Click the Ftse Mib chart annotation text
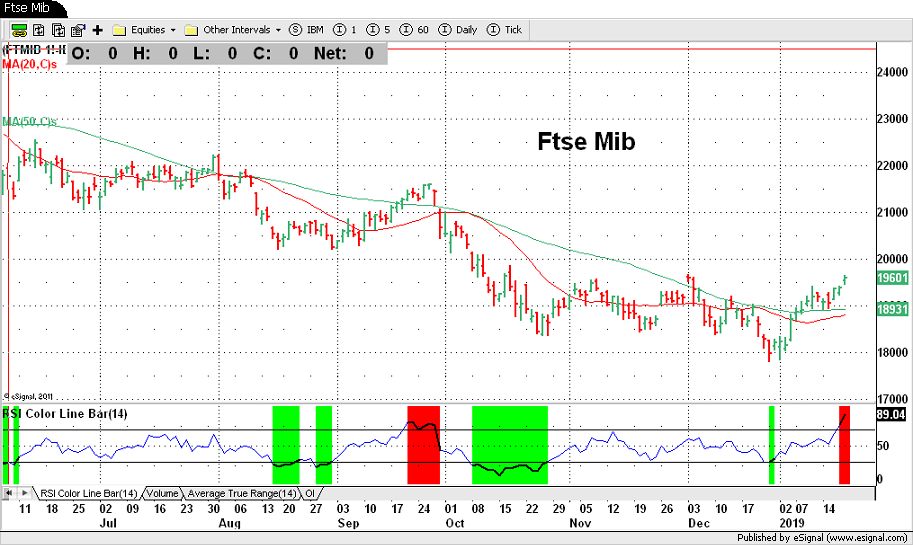The height and width of the screenshot is (545, 913). (x=586, y=141)
